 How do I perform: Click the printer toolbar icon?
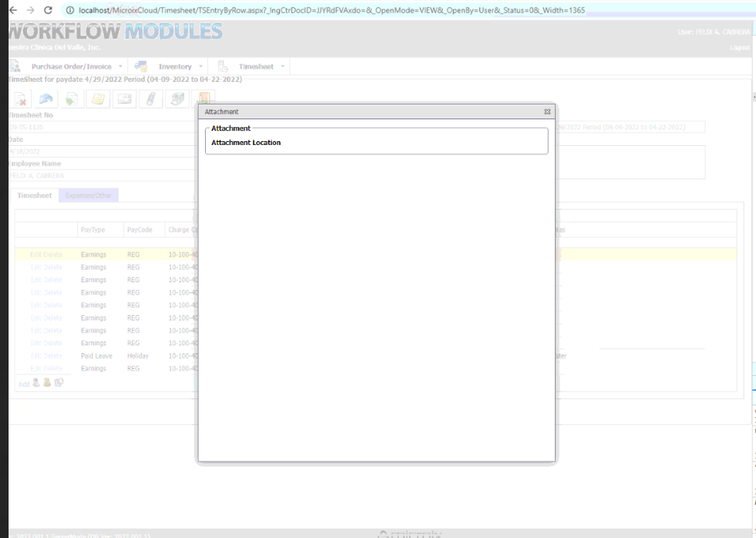[177, 99]
